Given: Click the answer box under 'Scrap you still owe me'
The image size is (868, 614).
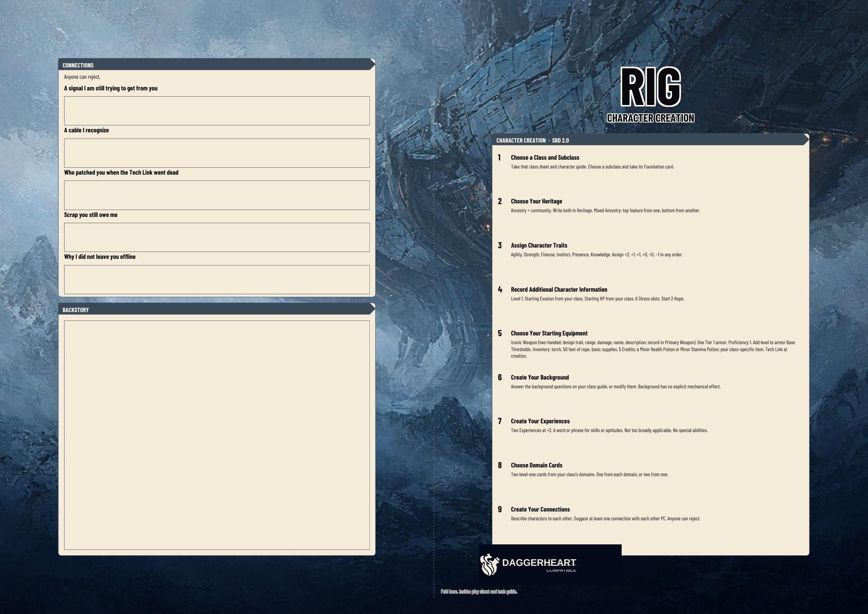Looking at the screenshot, I should pos(216,237).
